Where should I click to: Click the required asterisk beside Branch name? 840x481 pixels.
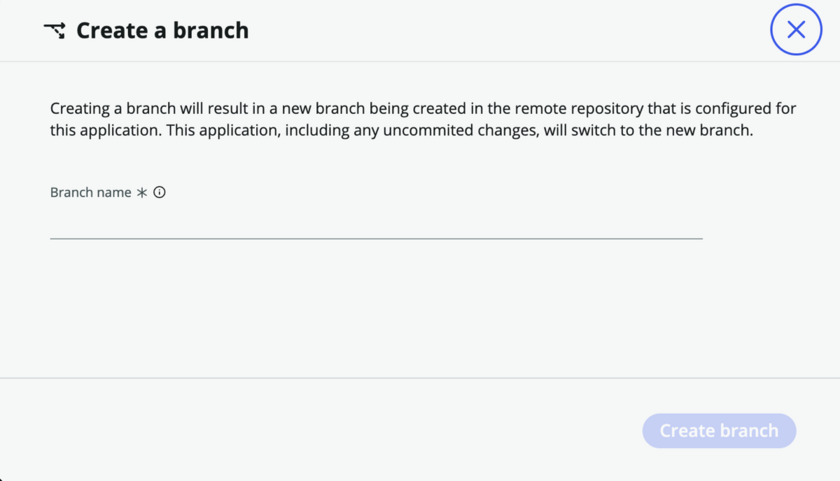point(141,193)
